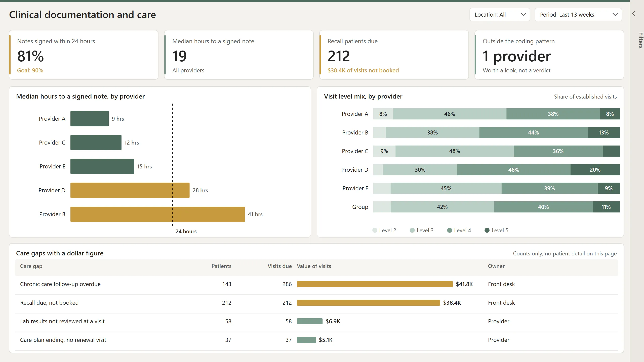The height and width of the screenshot is (362, 644).
Task: Select the Level 5 legend entry
Action: (x=496, y=230)
